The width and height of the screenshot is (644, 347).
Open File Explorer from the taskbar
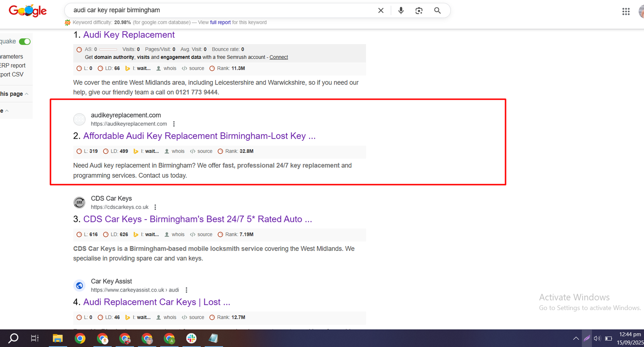pos(58,339)
